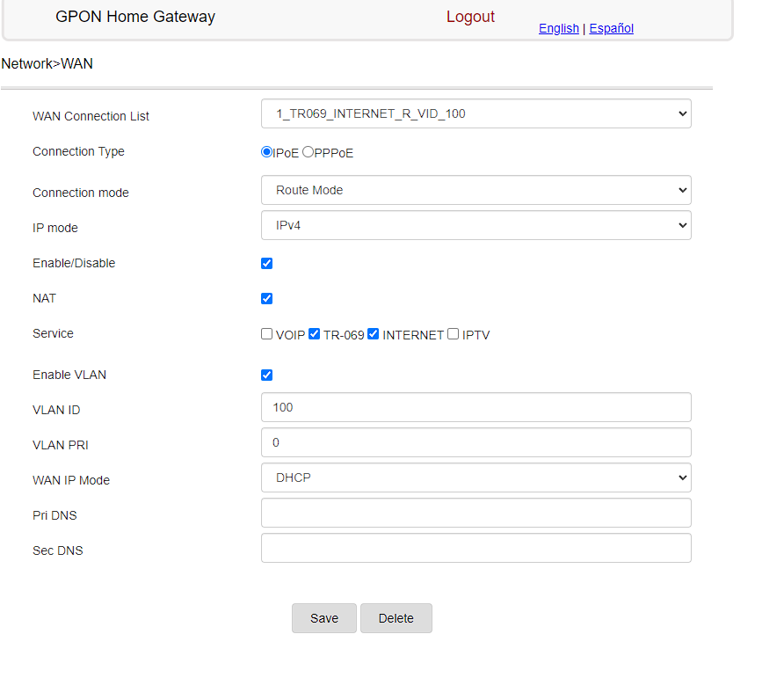
Task: Toggle the Enable/Disable checkbox
Action: tap(267, 263)
